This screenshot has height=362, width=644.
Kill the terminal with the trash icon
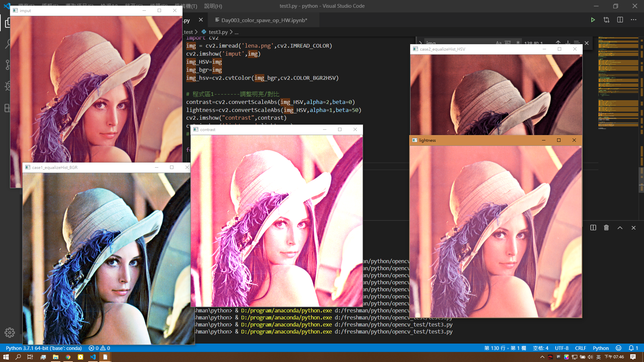pos(606,228)
